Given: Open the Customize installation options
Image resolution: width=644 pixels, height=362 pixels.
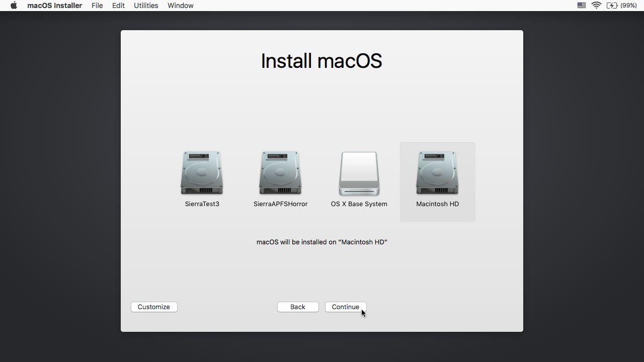Looking at the screenshot, I should point(154,307).
